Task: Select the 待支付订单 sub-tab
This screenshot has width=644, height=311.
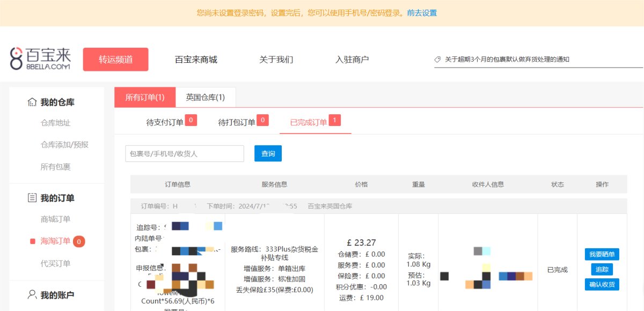Action: point(165,122)
